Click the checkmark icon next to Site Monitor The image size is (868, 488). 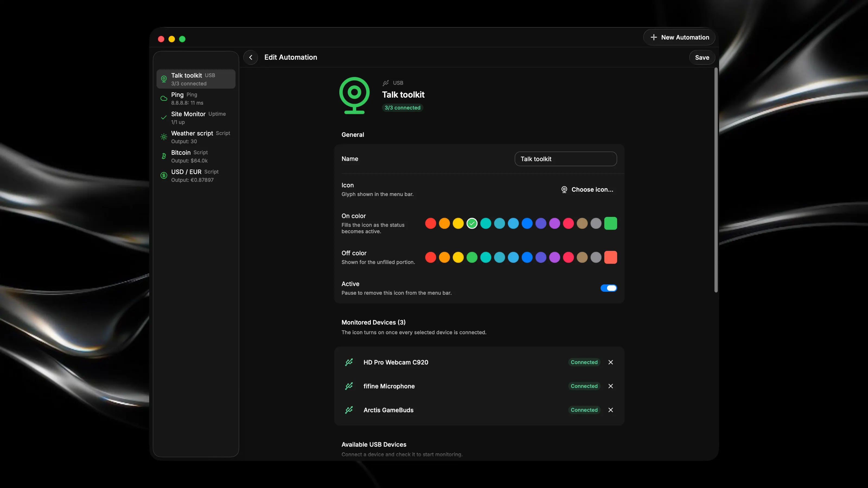[x=164, y=118]
